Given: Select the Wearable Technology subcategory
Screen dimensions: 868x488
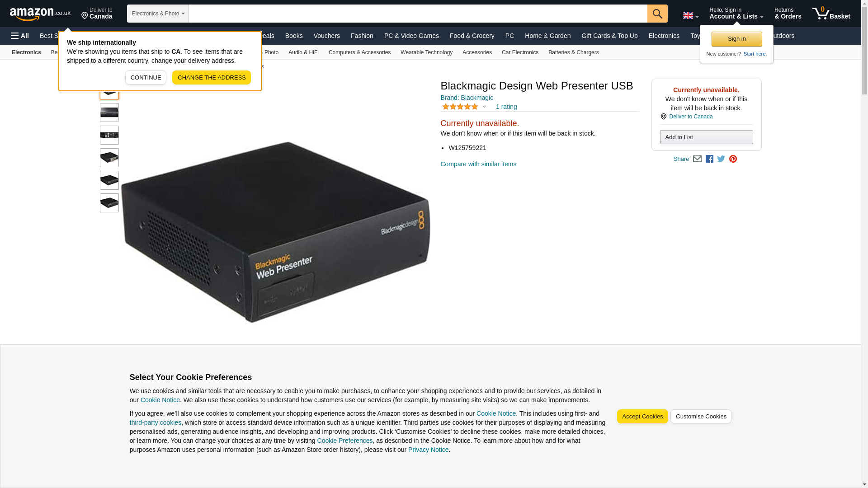Looking at the screenshot, I should 426,52.
